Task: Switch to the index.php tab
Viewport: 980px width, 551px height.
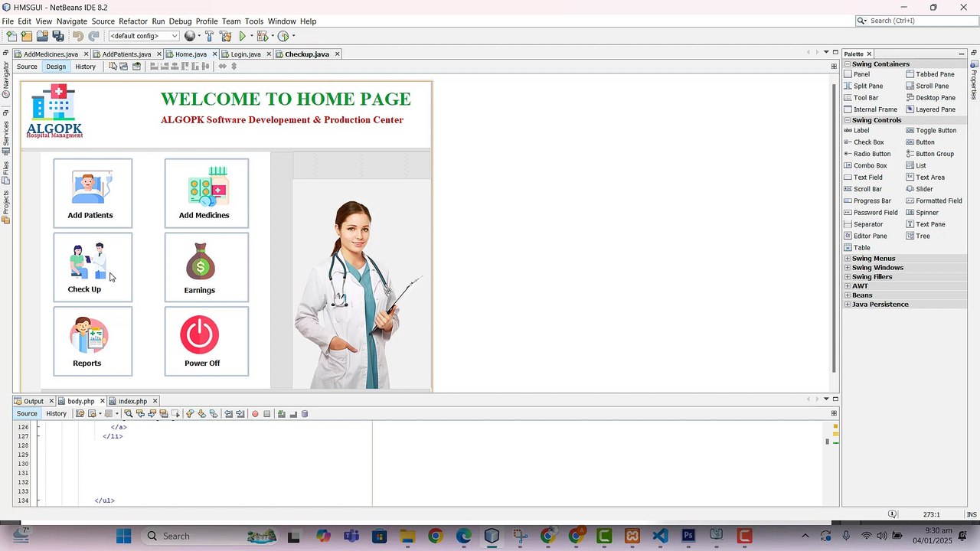Action: pos(132,401)
